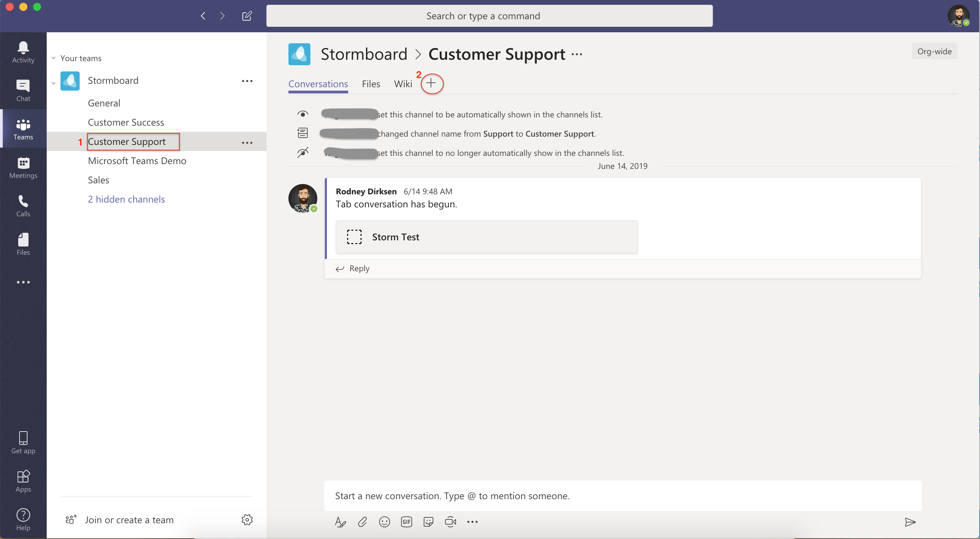Viewport: 980px width, 539px height.
Task: Open the Storm Test tab card
Action: pyautogui.click(x=487, y=237)
